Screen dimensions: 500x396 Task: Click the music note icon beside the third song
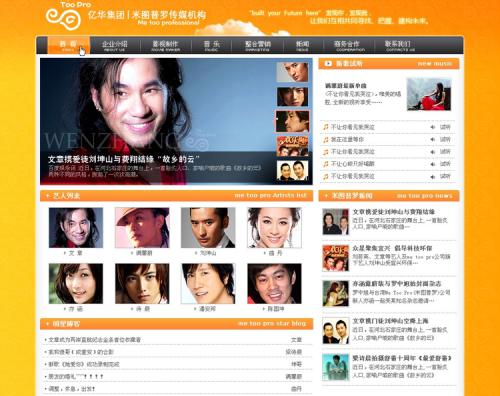click(x=326, y=152)
